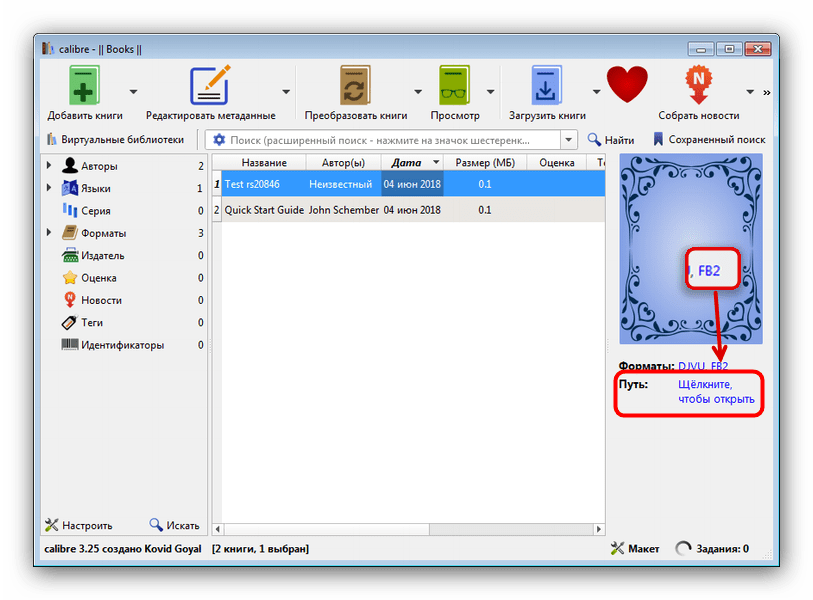Image resolution: width=813 pixels, height=600 pixels.
Task: Expand the Языки tree node
Action: pos(49,187)
